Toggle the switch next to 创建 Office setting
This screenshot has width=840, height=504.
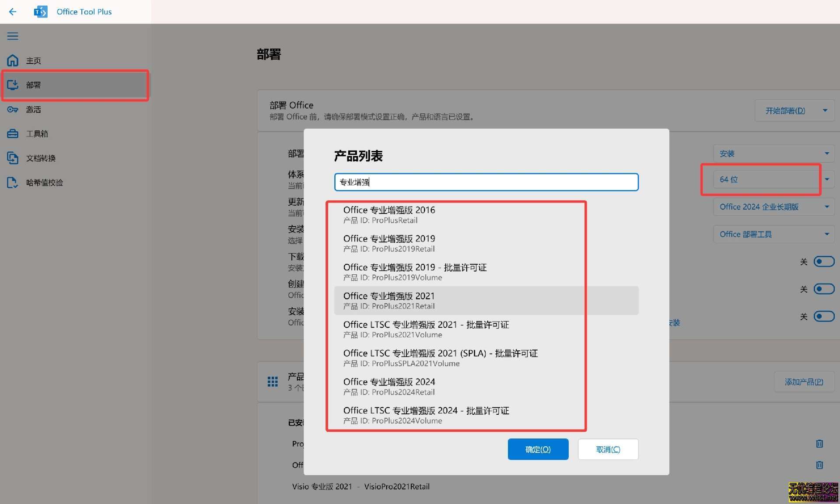pyautogui.click(x=823, y=289)
